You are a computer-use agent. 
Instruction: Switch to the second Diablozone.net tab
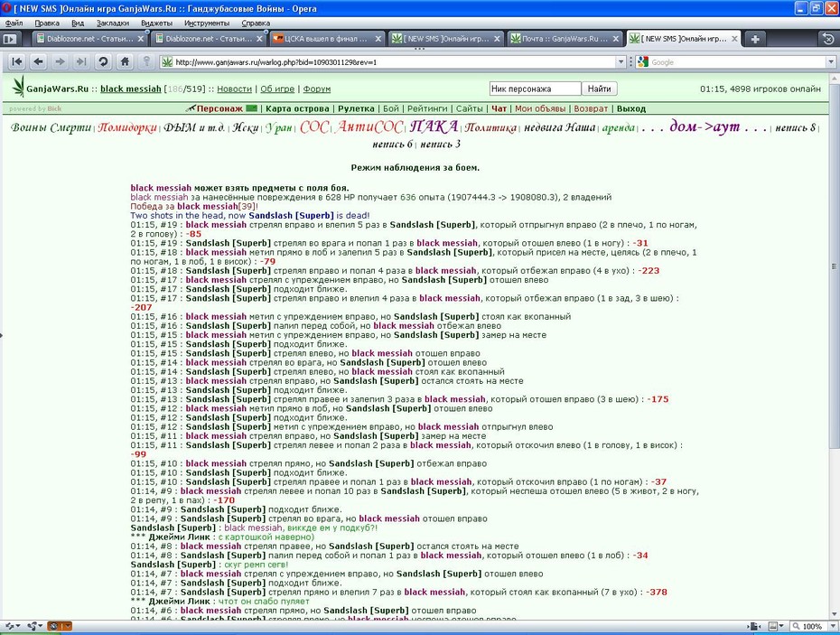pyautogui.click(x=208, y=39)
